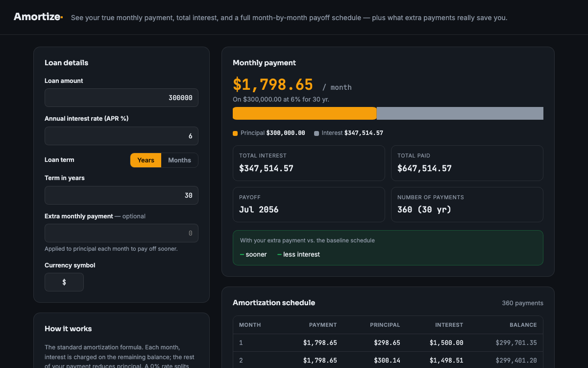Click the $1,498.51 interest cell

tap(446, 361)
